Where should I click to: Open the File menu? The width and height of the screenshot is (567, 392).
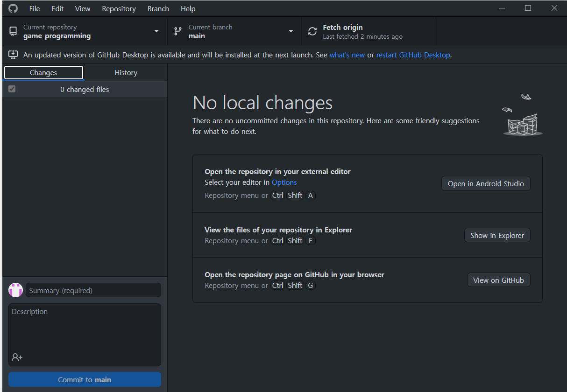35,8
